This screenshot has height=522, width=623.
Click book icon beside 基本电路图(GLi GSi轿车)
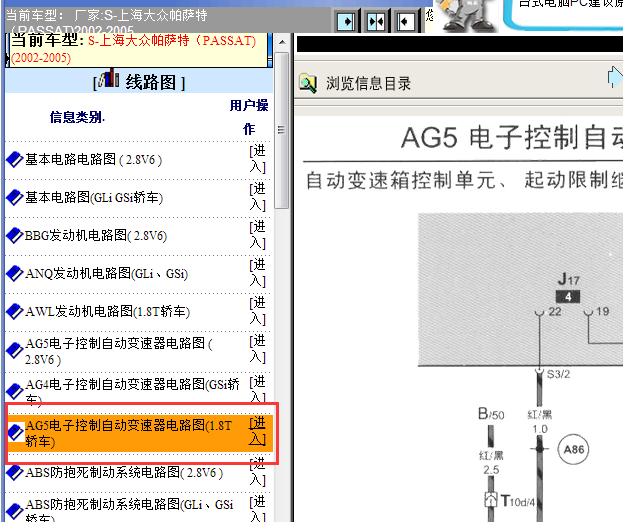pyautogui.click(x=15, y=197)
